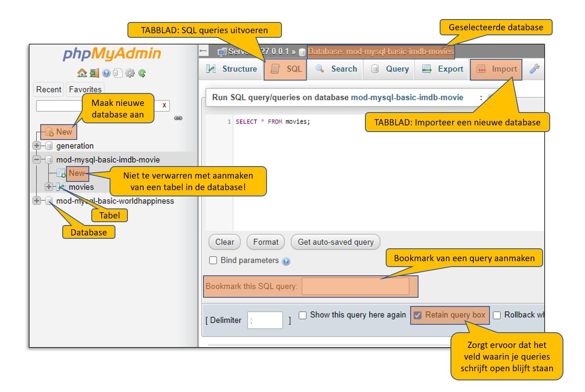Screen dimensions: 585x392
Task: Open the movies table in the tree
Action: pos(81,187)
